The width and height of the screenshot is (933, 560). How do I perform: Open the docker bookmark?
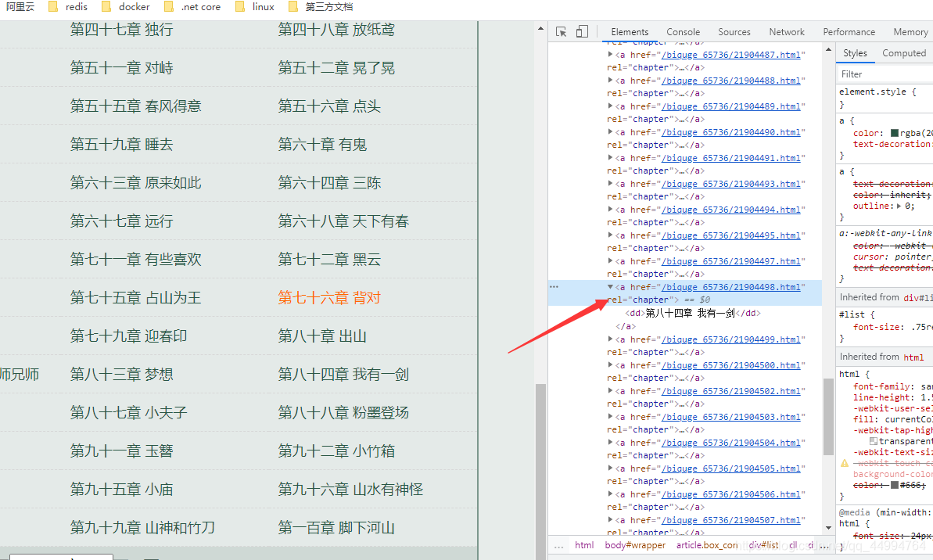click(x=133, y=6)
